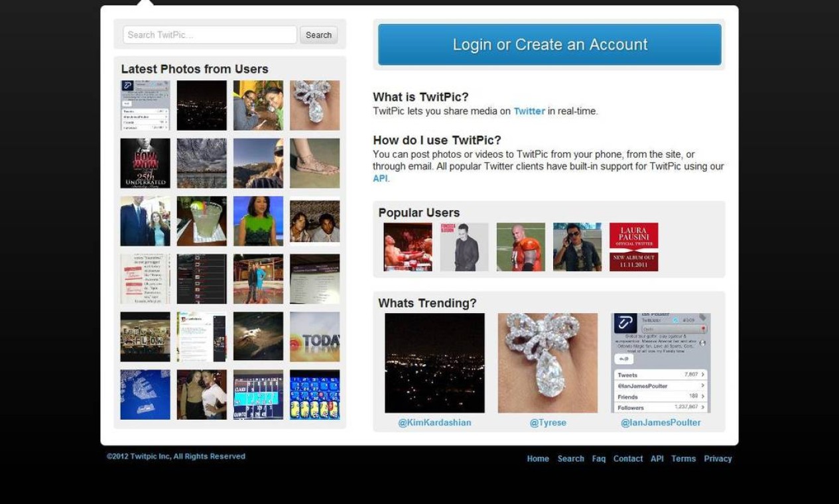Select the Laura Pausini popular user
The width and height of the screenshot is (839, 504).
[x=633, y=247]
